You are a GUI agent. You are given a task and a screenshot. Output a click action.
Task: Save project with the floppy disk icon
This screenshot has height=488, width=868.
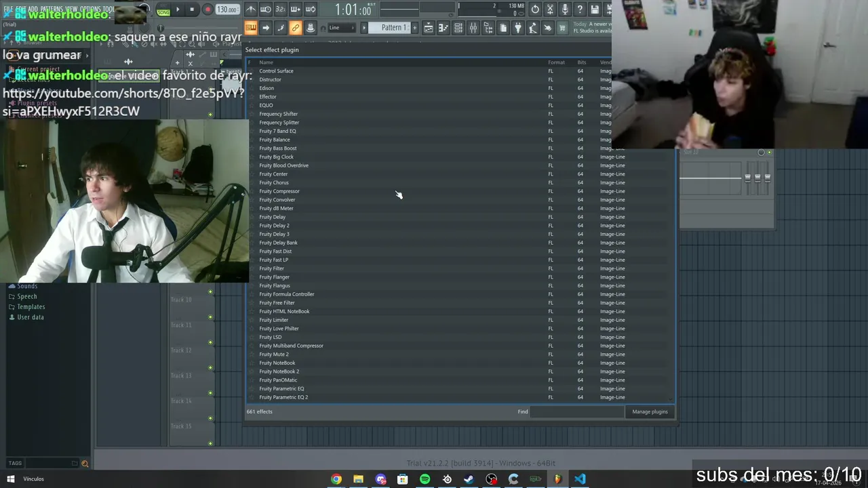[595, 9]
